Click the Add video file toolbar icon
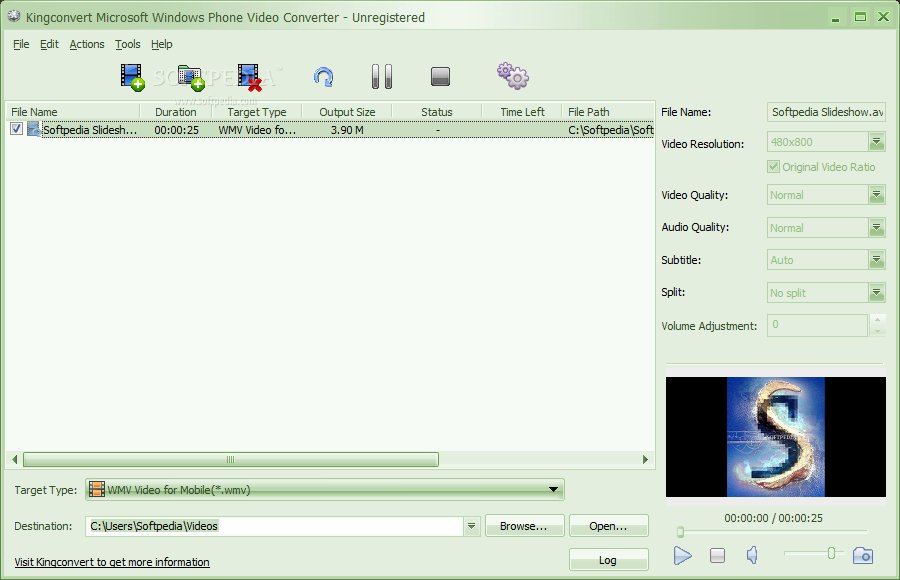The width and height of the screenshot is (900, 580). [x=132, y=77]
